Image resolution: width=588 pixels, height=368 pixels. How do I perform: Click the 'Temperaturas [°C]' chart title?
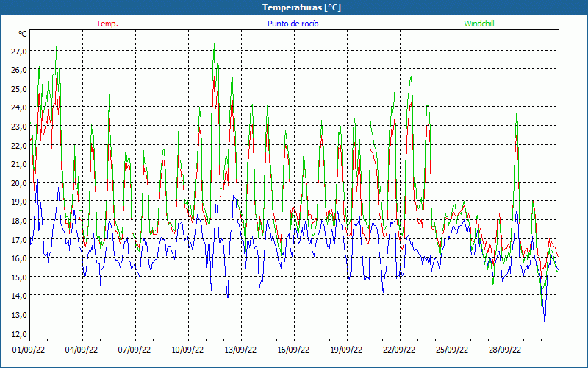(x=301, y=7)
